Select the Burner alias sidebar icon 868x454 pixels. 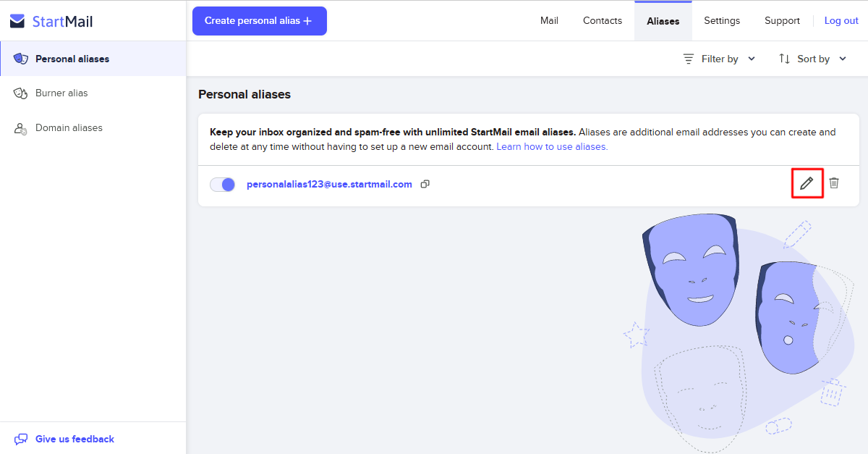(21, 93)
